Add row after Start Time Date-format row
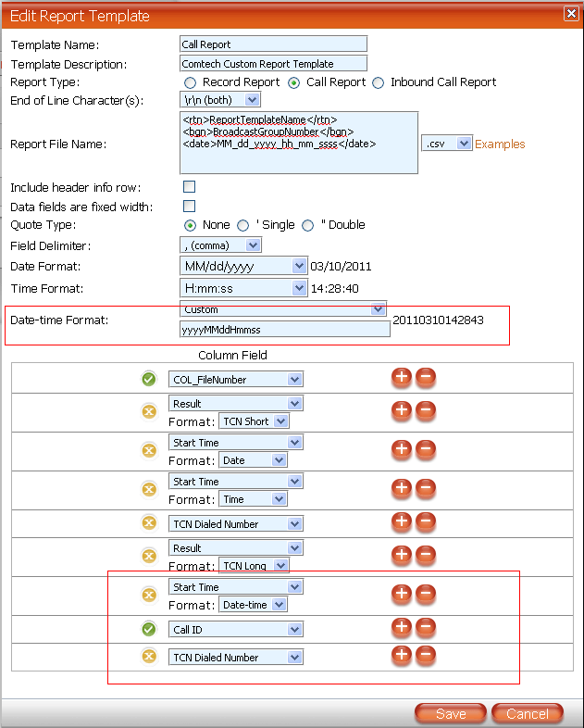Screen dimensions: 584x728 point(402,449)
